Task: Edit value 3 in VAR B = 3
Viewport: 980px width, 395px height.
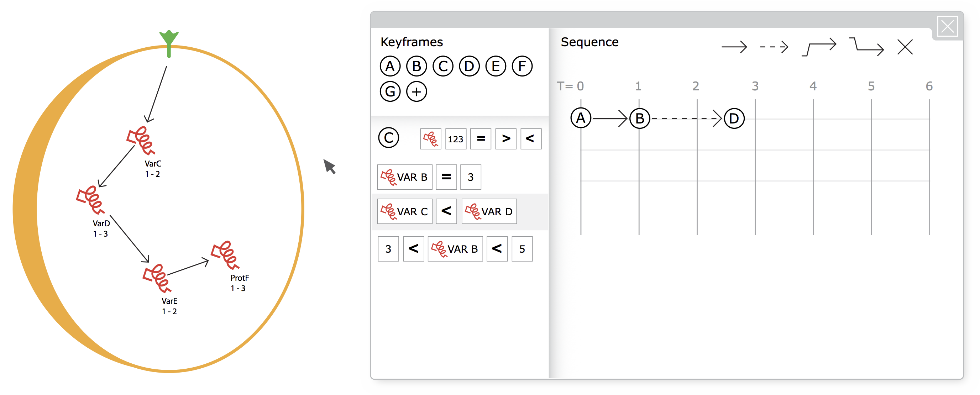Action: point(471,177)
